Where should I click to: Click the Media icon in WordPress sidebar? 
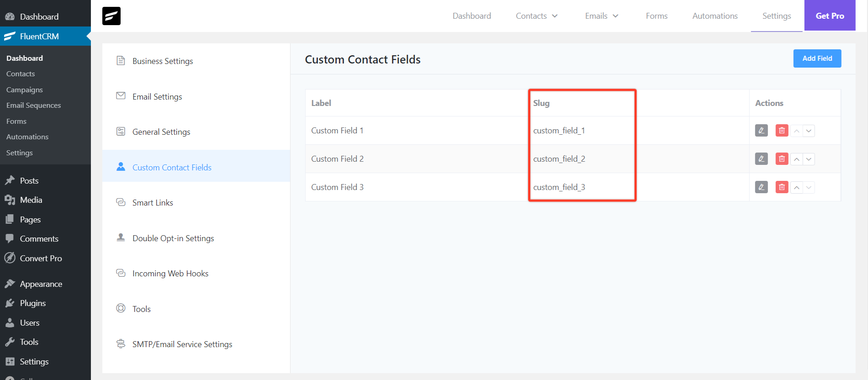tap(10, 200)
